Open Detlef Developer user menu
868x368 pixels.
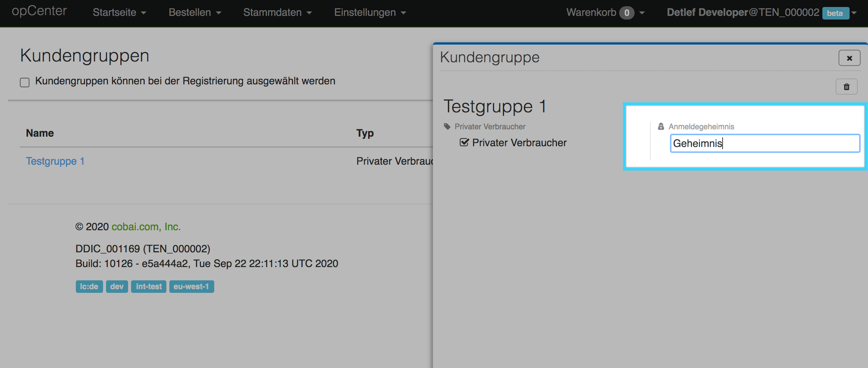tap(742, 13)
